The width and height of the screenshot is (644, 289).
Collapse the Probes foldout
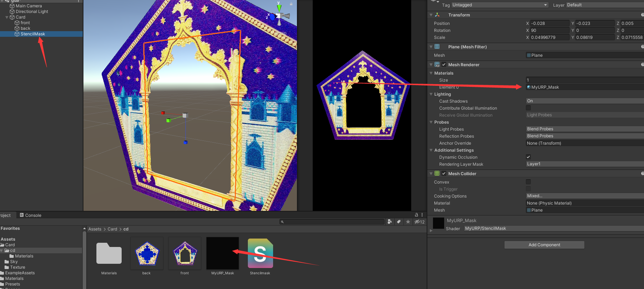tap(431, 122)
